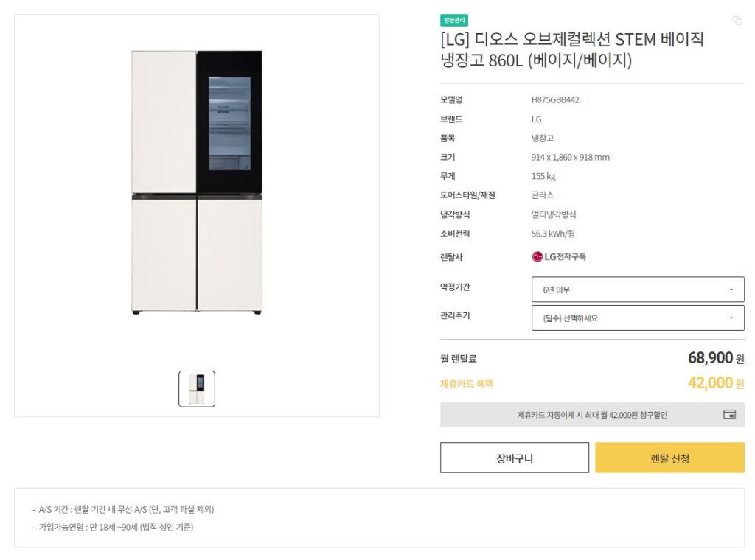Screen dimensions: 755x560
Task: Click the copy product link icon
Action: click(737, 21)
